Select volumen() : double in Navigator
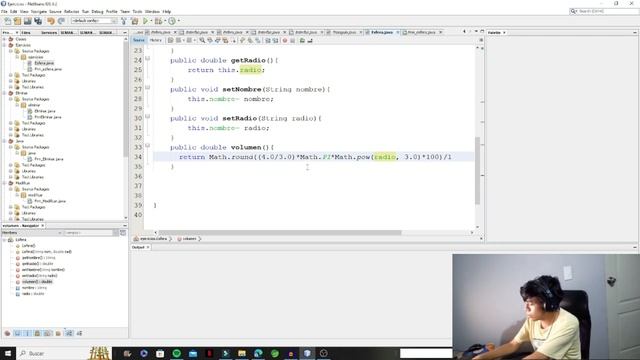Screen dimensions: 640x360 coord(37,282)
